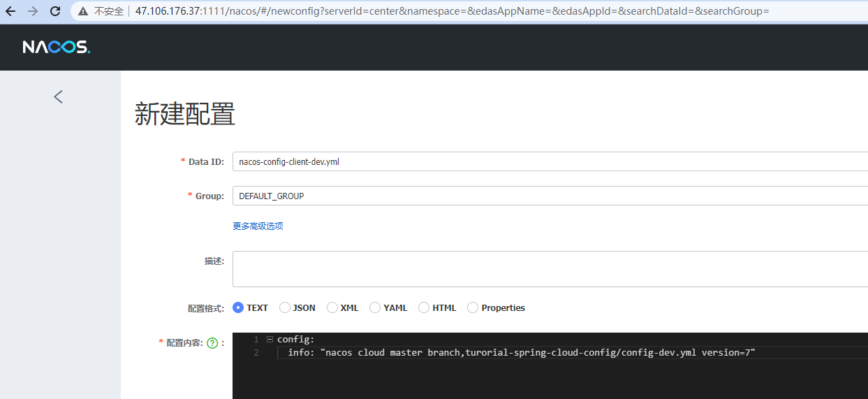This screenshot has width=868, height=399.
Task: Select the YAML format radio button
Action: [x=375, y=307]
